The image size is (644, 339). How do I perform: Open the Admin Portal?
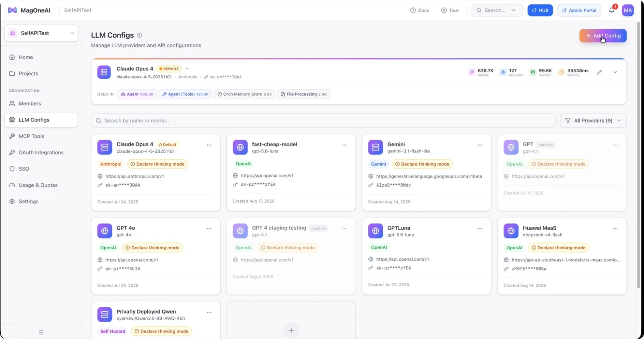pos(579,10)
